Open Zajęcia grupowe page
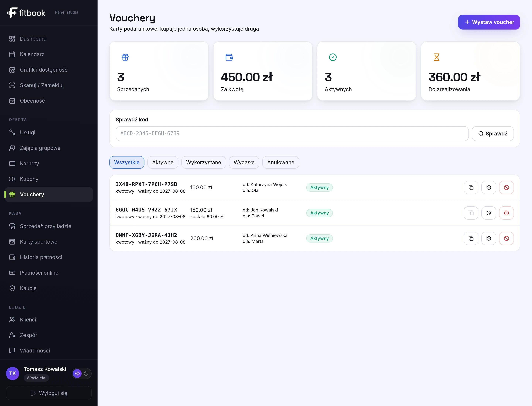Image resolution: width=532 pixels, height=406 pixels. (49, 148)
